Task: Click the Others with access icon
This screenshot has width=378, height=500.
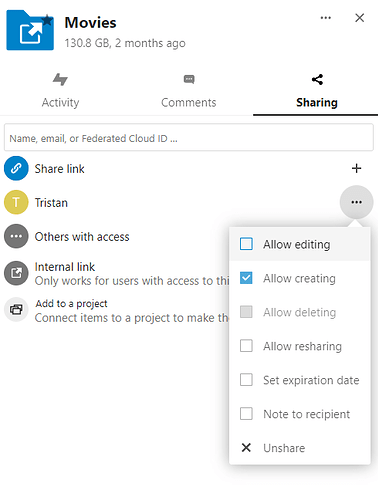Action: (x=16, y=236)
